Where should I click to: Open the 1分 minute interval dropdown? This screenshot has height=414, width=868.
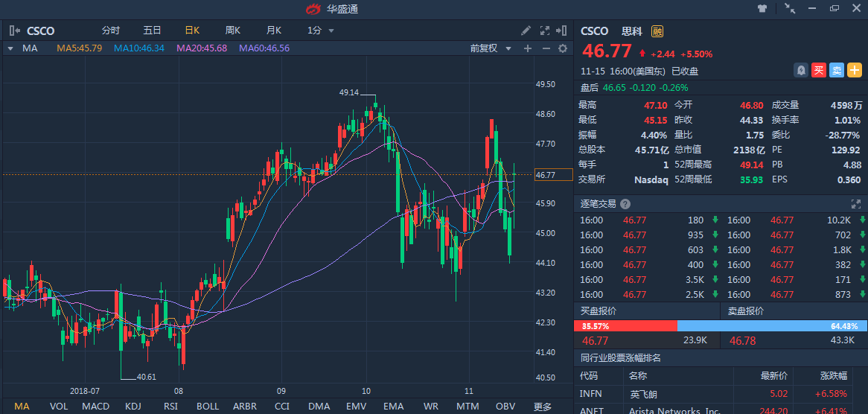click(x=321, y=31)
